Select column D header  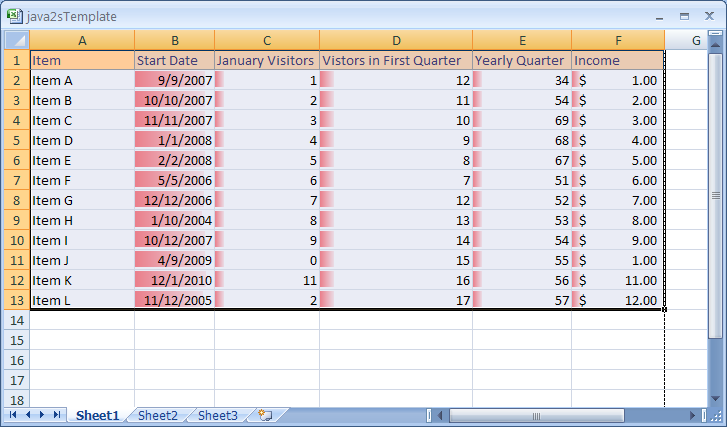pyautogui.click(x=396, y=40)
